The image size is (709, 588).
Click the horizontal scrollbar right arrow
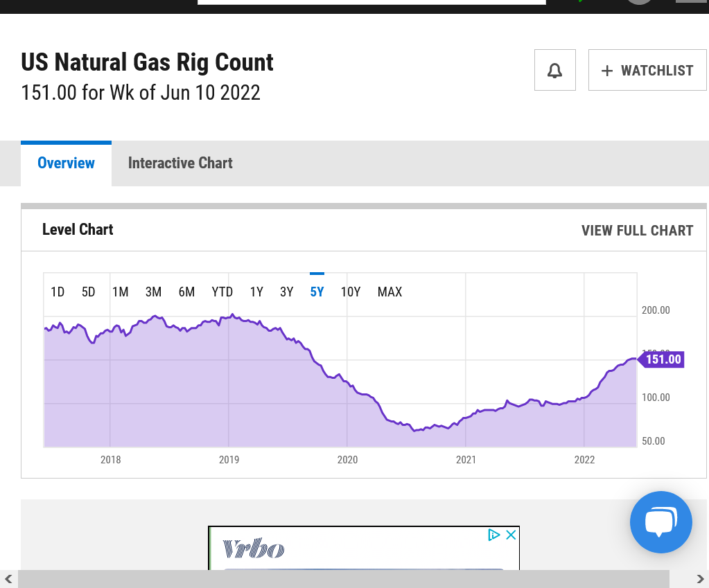click(x=700, y=579)
